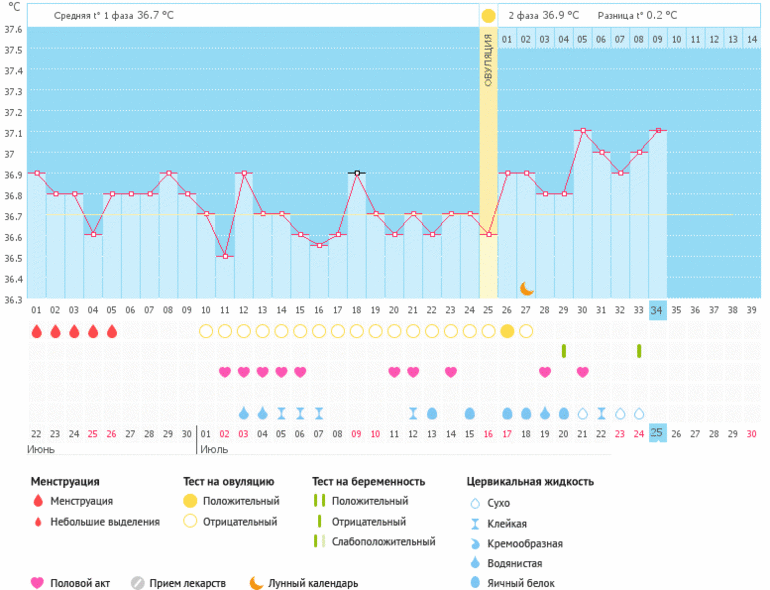Click the intercourse heart on cycle day 28

coord(545,372)
